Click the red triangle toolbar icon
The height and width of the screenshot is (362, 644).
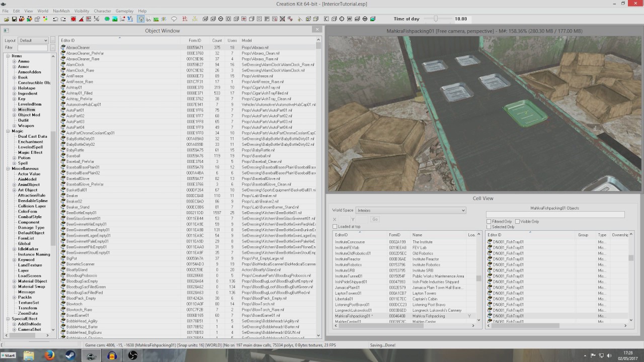(81, 19)
